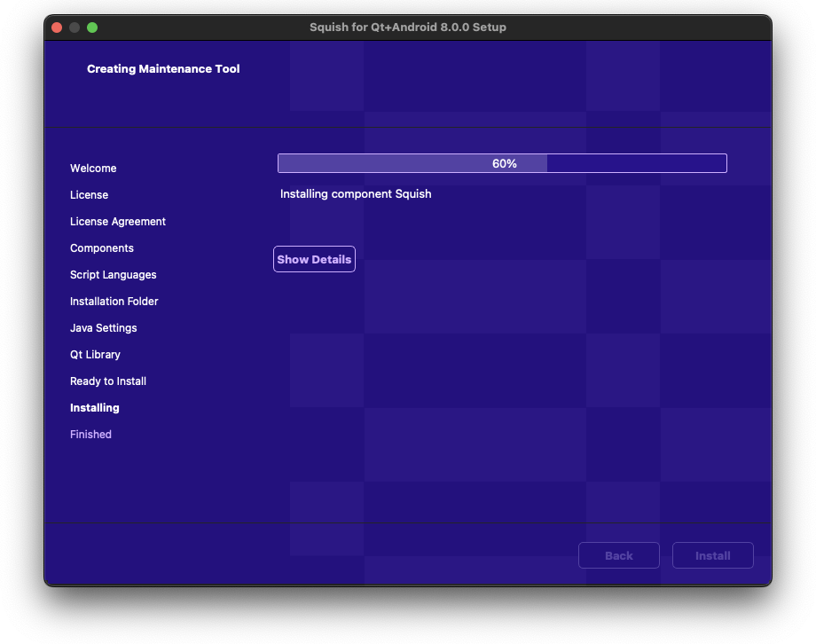
Task: Select the Qt Library step
Action: (95, 354)
